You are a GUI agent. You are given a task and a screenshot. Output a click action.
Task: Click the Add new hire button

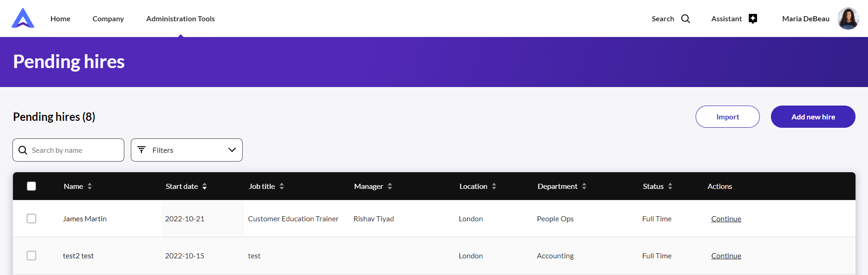click(813, 117)
